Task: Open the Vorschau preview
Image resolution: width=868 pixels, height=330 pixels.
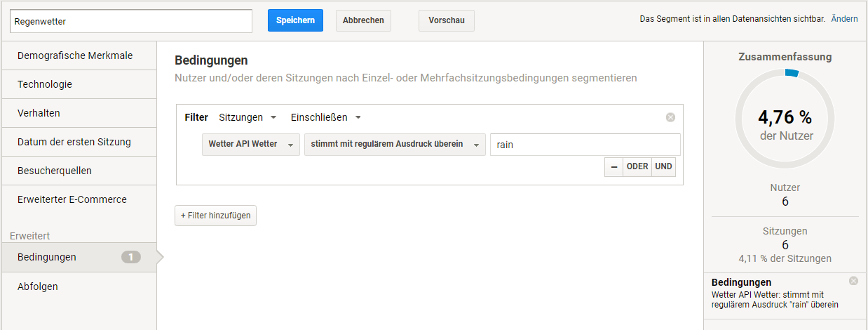Action: pos(446,20)
